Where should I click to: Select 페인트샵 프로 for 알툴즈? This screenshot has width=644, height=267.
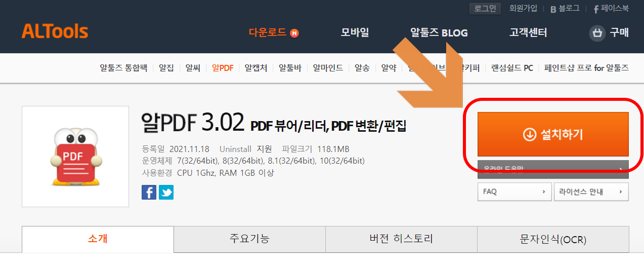click(x=586, y=68)
